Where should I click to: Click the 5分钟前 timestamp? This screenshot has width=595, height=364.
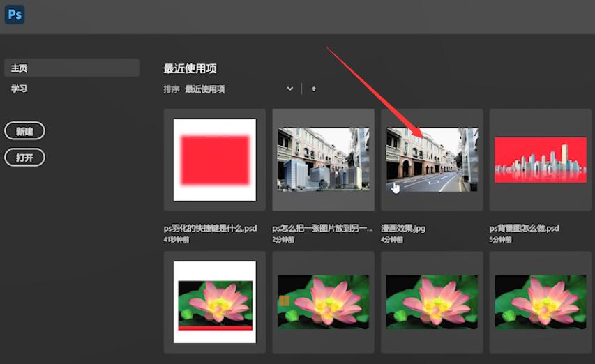(x=500, y=239)
